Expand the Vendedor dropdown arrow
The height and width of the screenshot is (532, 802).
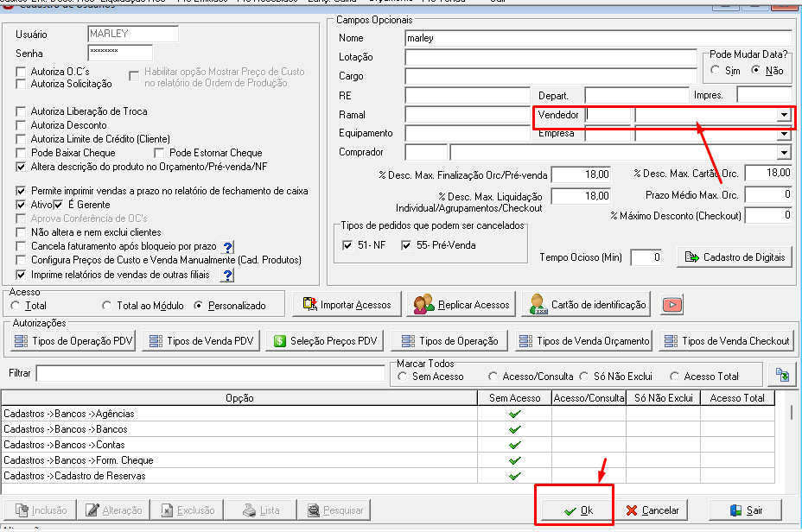784,115
